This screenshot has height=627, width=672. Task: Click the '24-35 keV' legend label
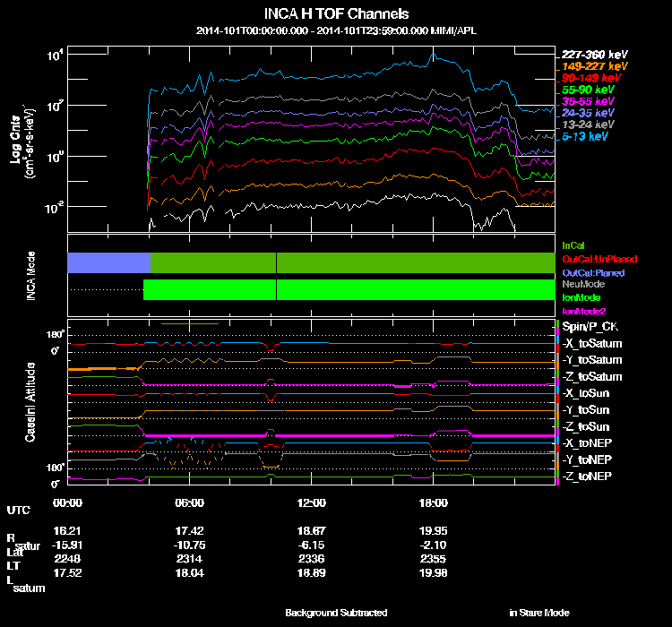588,113
